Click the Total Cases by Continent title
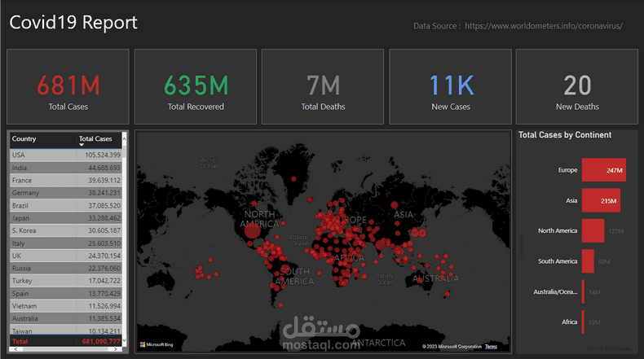This screenshot has width=644, height=359. point(565,135)
